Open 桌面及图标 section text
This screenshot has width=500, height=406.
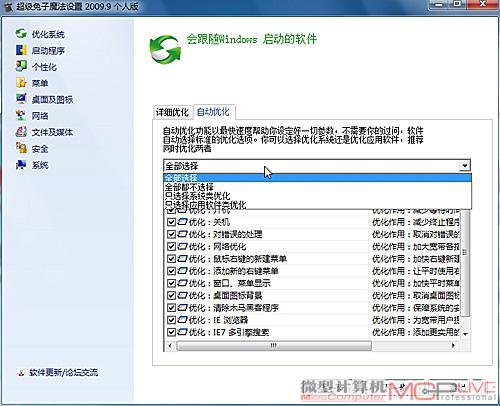tap(52, 99)
